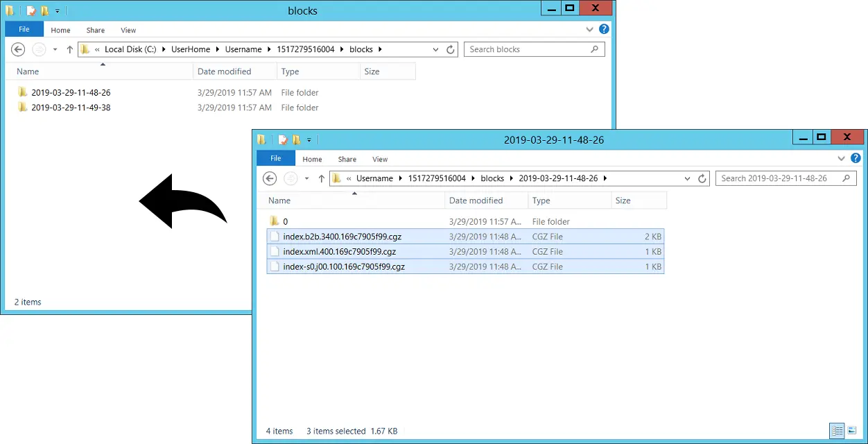The width and height of the screenshot is (868, 444).
Task: Deselect index.xml.400.169c7905f99.cgz from the selection
Action: click(x=339, y=251)
